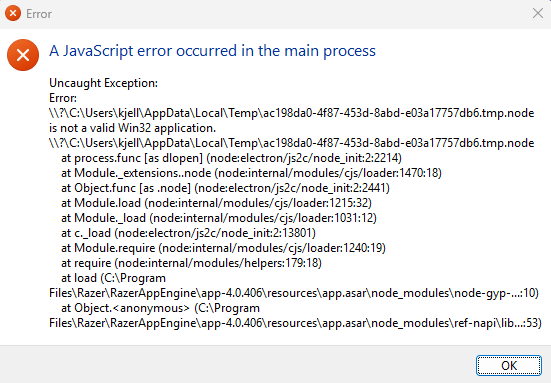Click the 'at Module.require' loader:1240:19 line

pyautogui.click(x=223, y=248)
